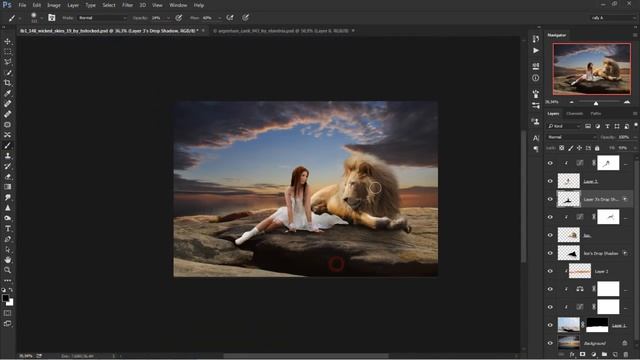
Task: Open the Flow value dropdown
Action: click(x=219, y=18)
